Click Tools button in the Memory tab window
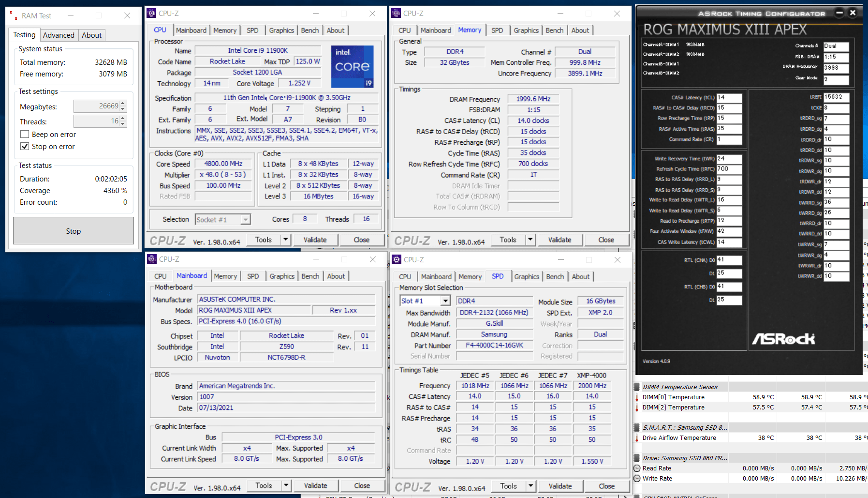 [x=508, y=240]
